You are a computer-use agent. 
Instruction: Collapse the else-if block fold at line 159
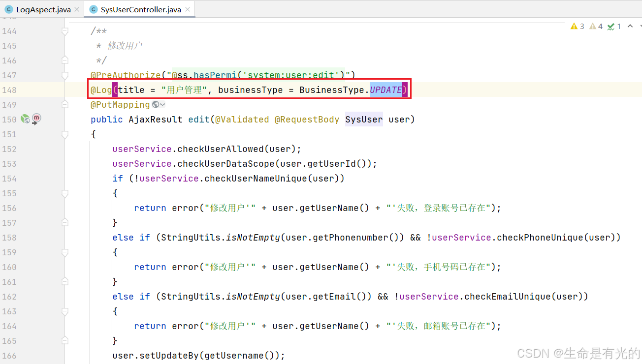point(64,252)
